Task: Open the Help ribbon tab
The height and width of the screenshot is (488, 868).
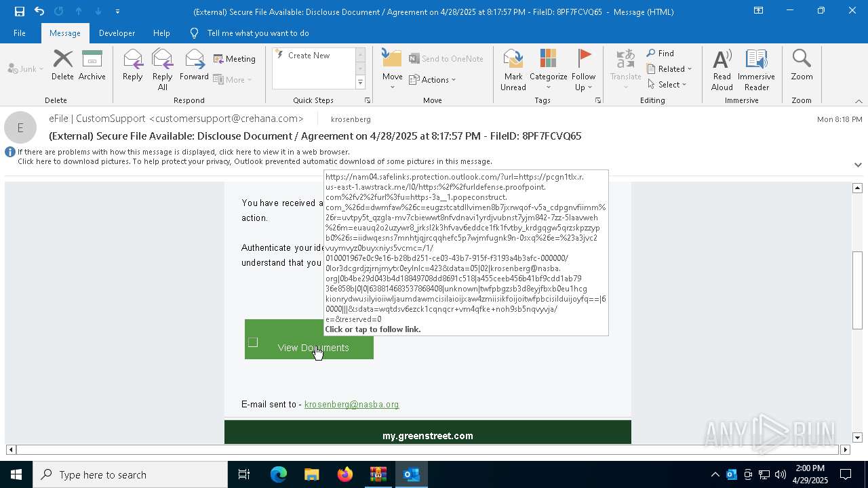Action: pos(161,33)
